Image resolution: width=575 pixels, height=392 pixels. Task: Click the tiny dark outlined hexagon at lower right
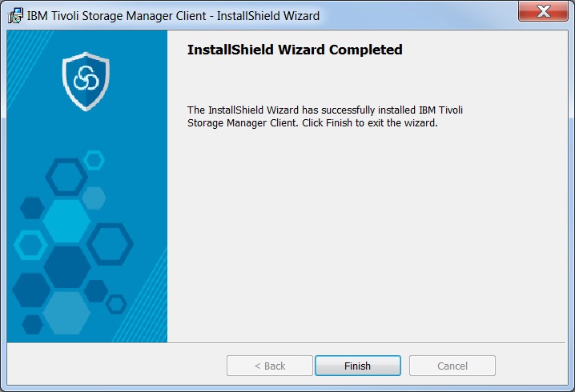coord(116,304)
